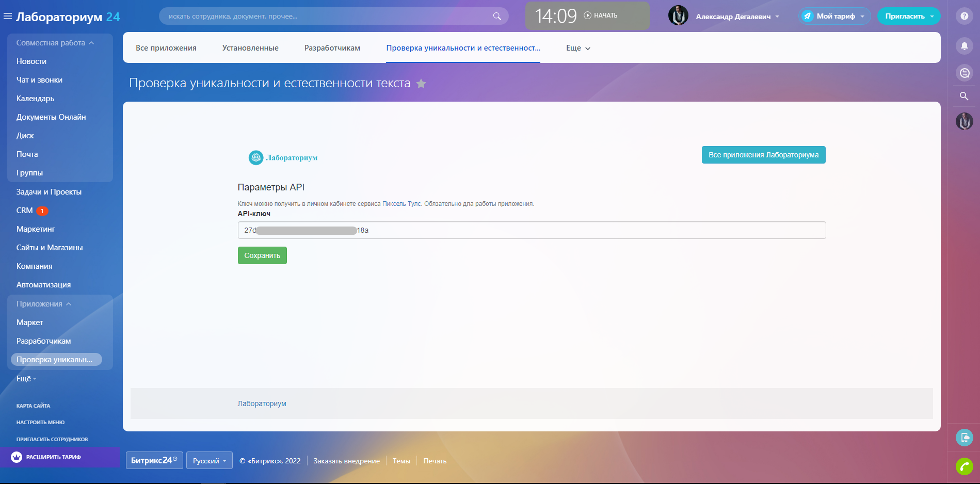
Task: Open the Мой тариф dropdown
Action: click(x=834, y=16)
